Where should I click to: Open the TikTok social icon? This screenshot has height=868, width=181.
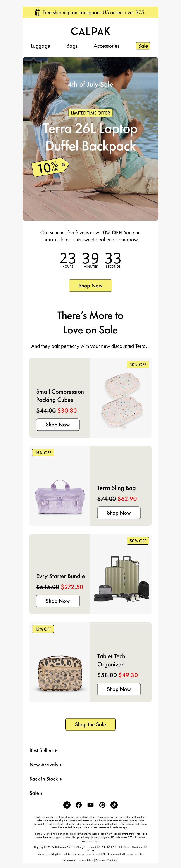114,805
